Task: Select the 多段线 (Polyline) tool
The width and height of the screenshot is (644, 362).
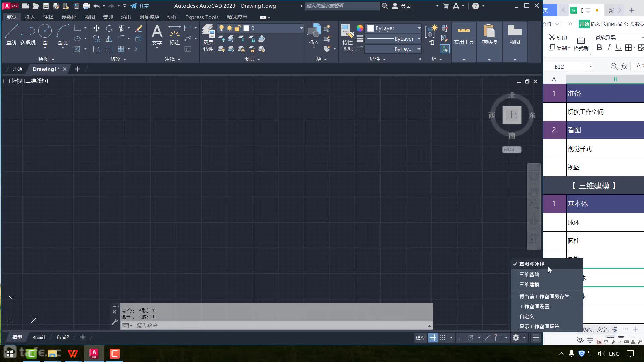Action: click(28, 35)
